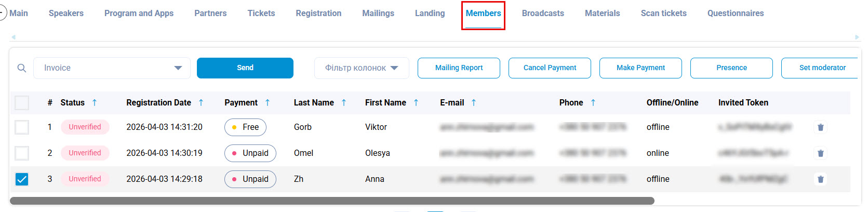Click the search magnifier icon
This screenshot has width=868, height=212.
[22, 68]
